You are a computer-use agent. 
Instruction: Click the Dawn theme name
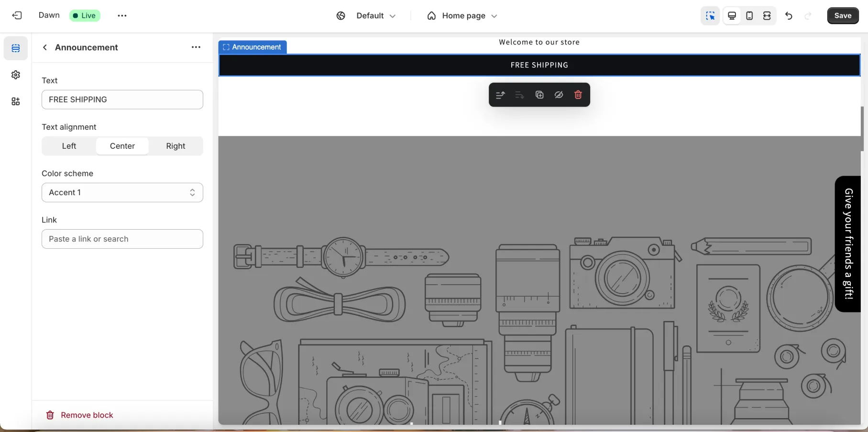coord(49,15)
